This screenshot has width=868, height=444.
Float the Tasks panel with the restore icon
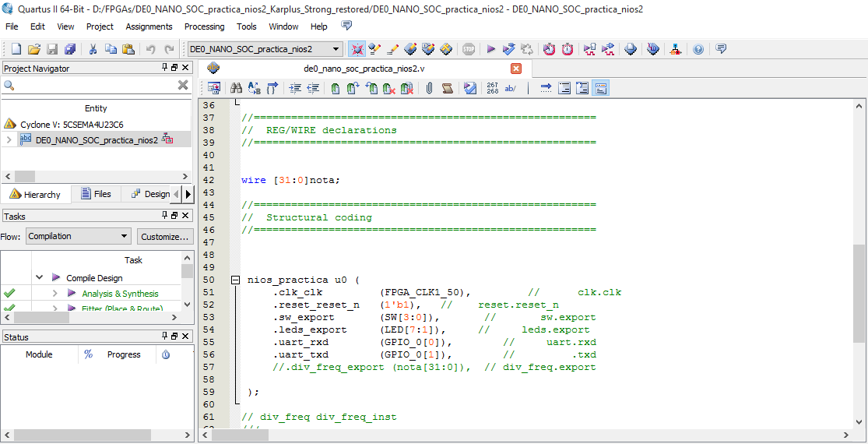[174, 216]
